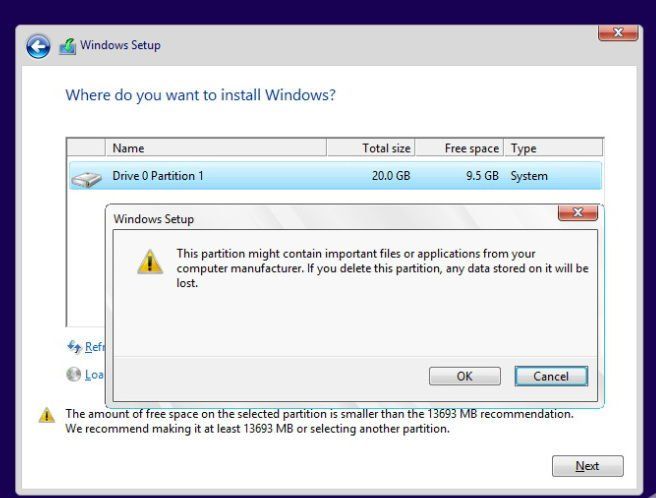
Task: Click the partially hidden Refresh link
Action: point(95,347)
